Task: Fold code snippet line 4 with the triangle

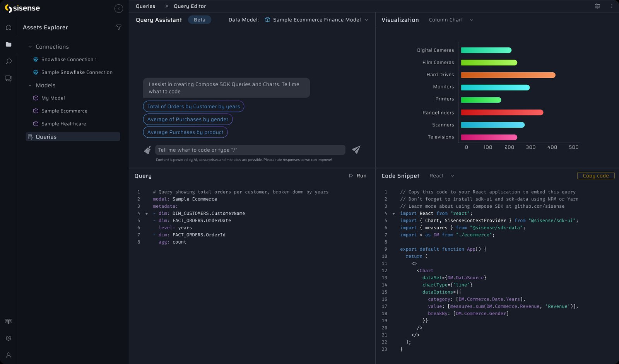Action: (x=394, y=214)
